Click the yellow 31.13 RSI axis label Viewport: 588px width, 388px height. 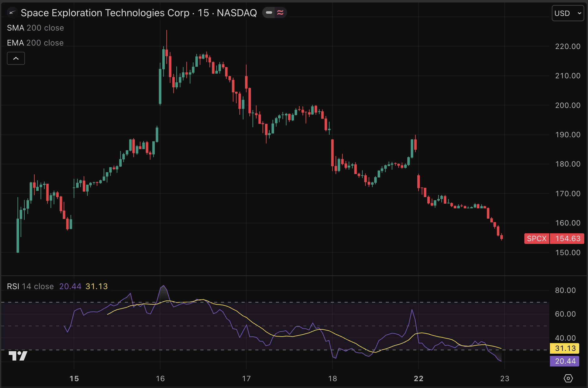pyautogui.click(x=565, y=348)
